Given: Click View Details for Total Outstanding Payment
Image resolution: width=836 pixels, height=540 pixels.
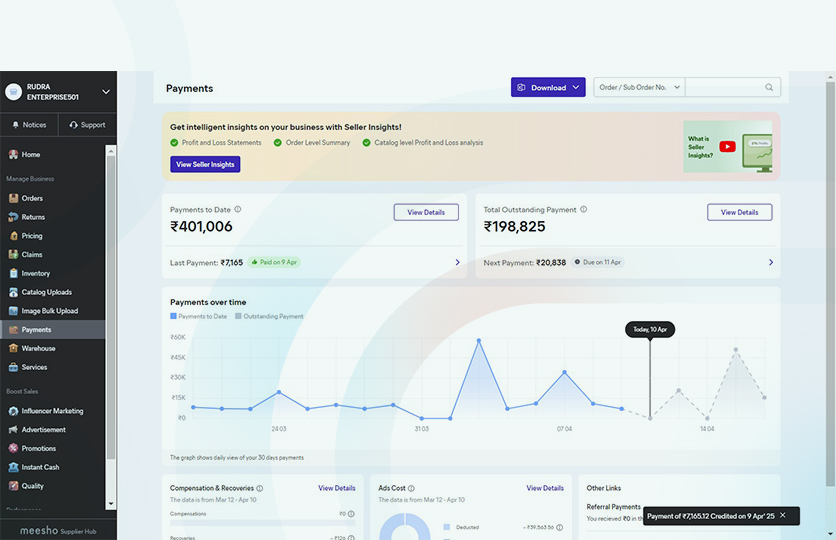Looking at the screenshot, I should click(x=739, y=212).
